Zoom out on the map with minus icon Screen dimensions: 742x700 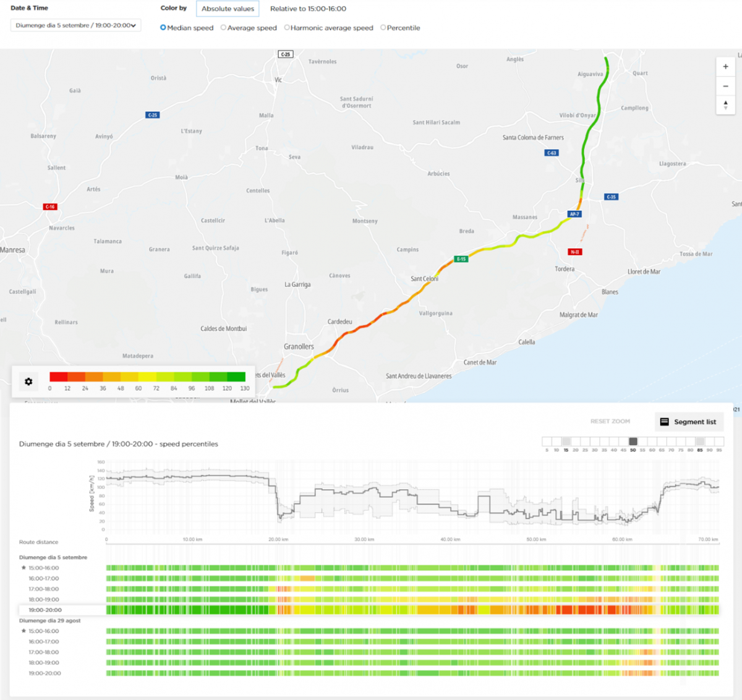click(x=725, y=86)
